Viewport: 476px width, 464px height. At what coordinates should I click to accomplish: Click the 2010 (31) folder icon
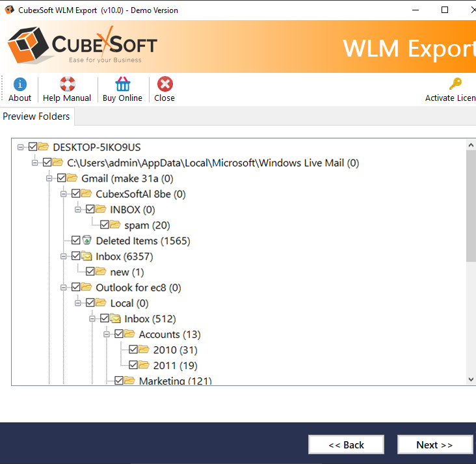[x=144, y=349]
